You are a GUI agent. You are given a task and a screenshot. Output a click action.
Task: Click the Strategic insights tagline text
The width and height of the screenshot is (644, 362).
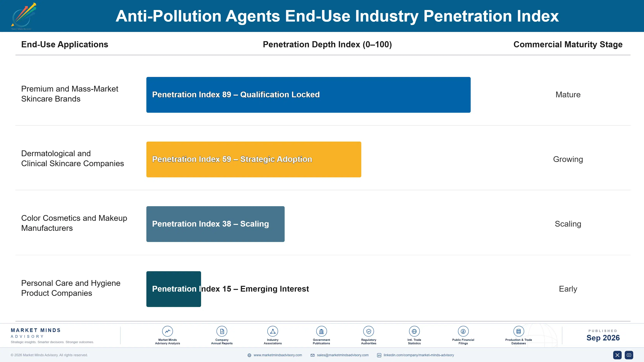click(52, 342)
